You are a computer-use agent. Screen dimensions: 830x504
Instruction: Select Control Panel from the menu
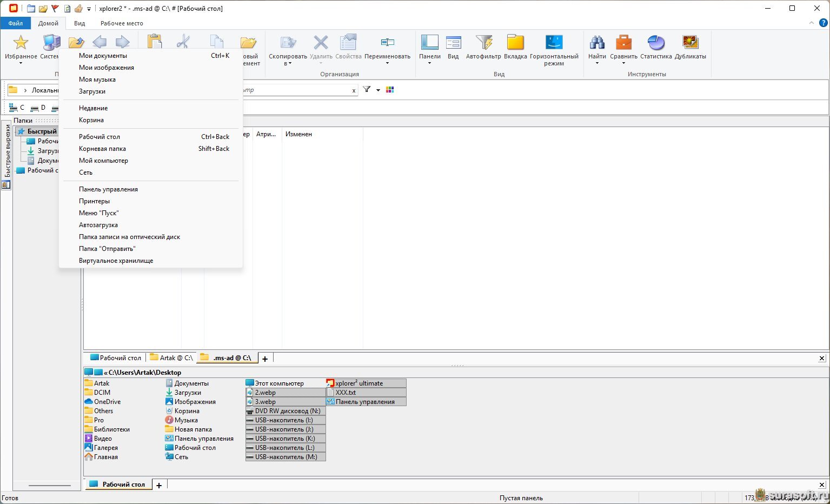pyautogui.click(x=108, y=189)
